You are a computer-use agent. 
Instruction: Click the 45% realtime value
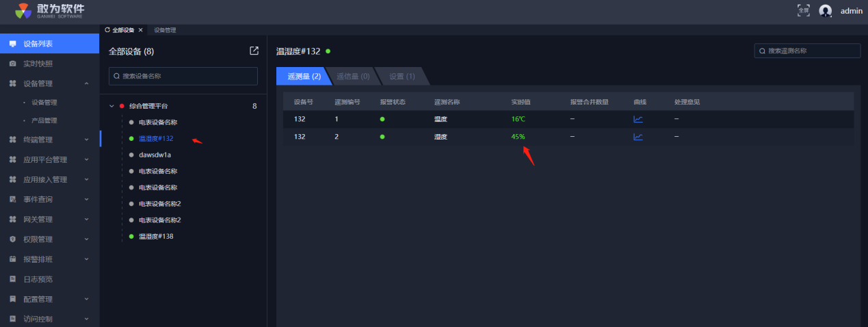pos(518,136)
